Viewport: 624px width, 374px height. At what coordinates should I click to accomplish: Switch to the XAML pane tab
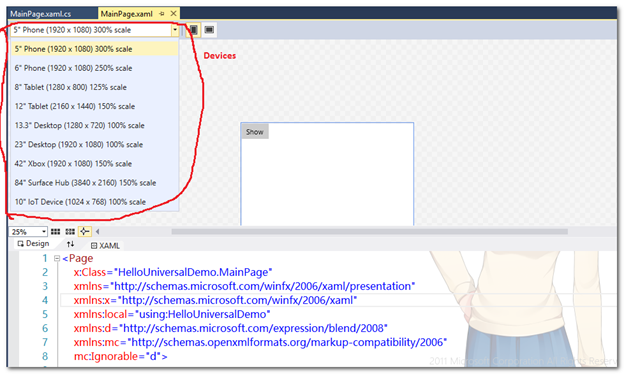click(x=105, y=245)
